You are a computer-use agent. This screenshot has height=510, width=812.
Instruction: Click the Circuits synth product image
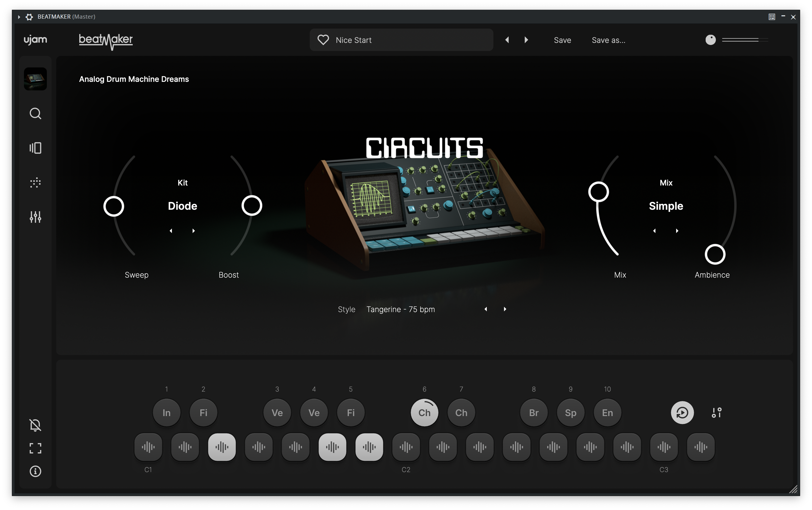pyautogui.click(x=424, y=209)
